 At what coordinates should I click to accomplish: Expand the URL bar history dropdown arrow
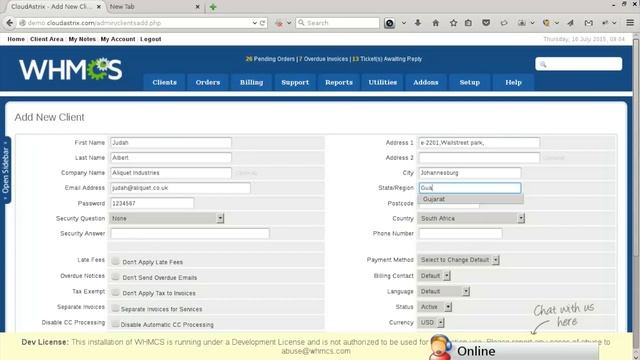tap(255, 23)
